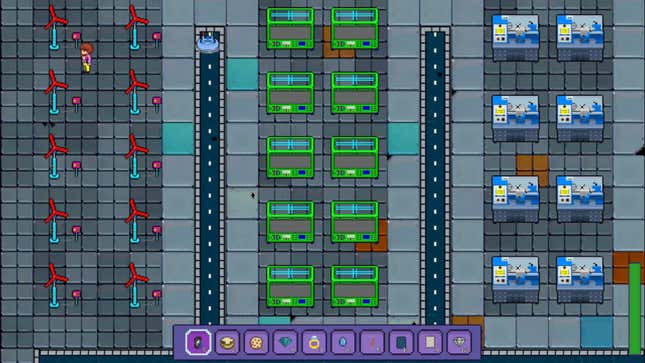Click the green energy bar at right edge
This screenshot has width=645, height=363.
coord(635,308)
